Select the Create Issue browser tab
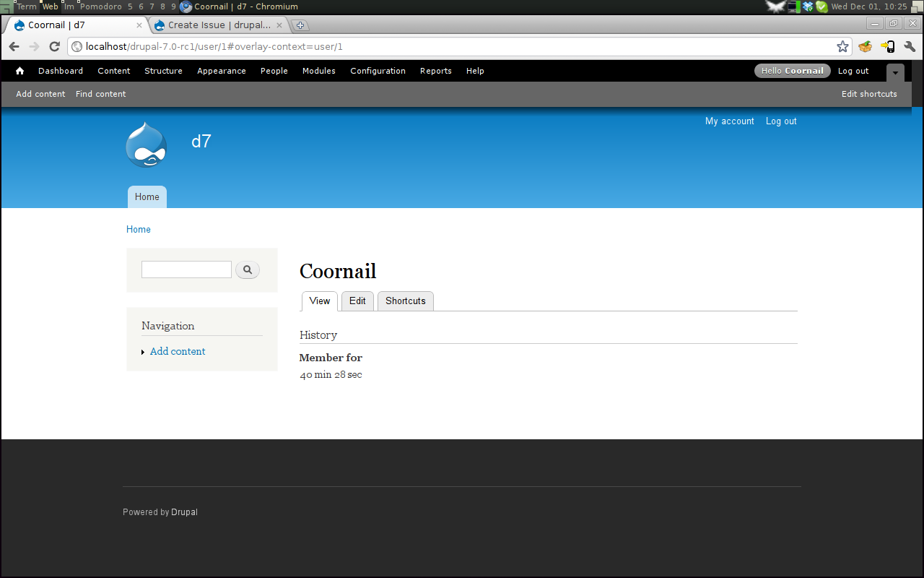The height and width of the screenshot is (578, 924). (213, 24)
